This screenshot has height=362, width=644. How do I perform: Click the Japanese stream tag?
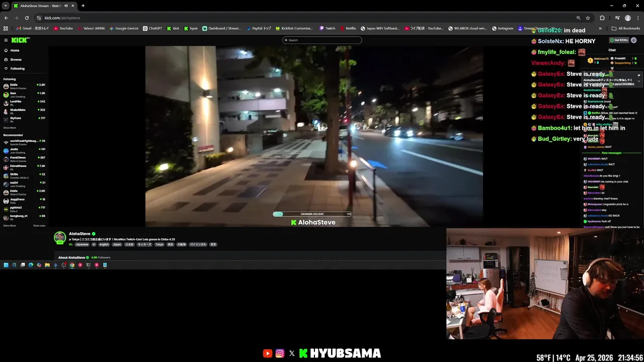[x=82, y=244]
